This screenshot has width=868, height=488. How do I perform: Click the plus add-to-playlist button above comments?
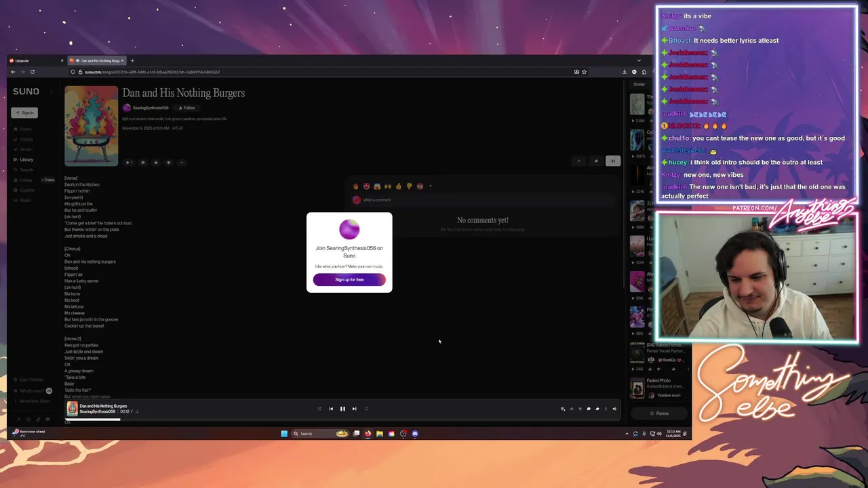(578, 161)
